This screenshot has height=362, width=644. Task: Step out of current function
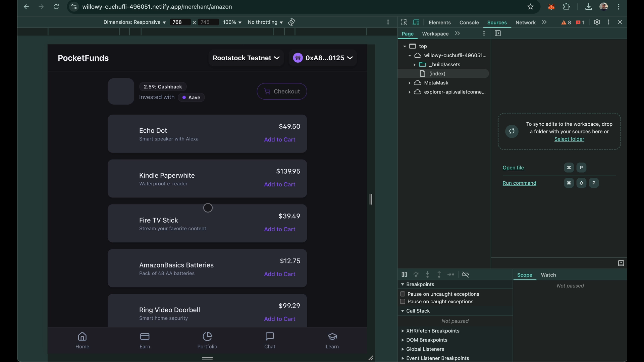coord(439,275)
